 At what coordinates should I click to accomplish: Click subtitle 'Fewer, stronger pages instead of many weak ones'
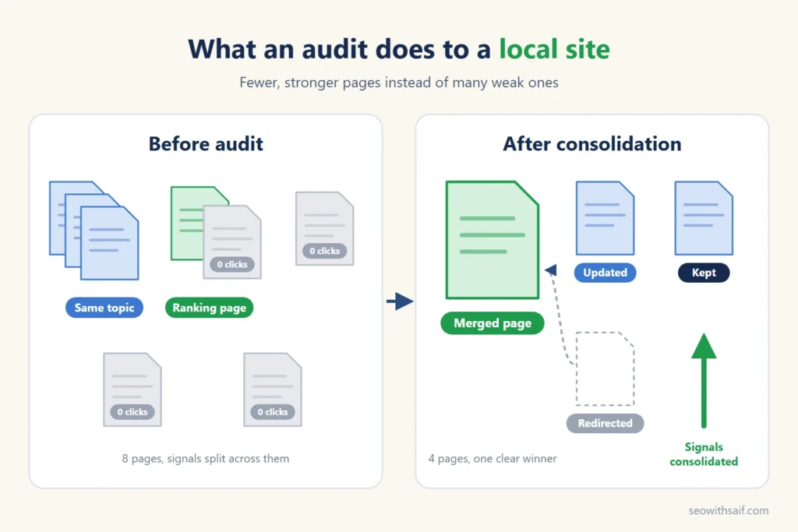point(399,83)
